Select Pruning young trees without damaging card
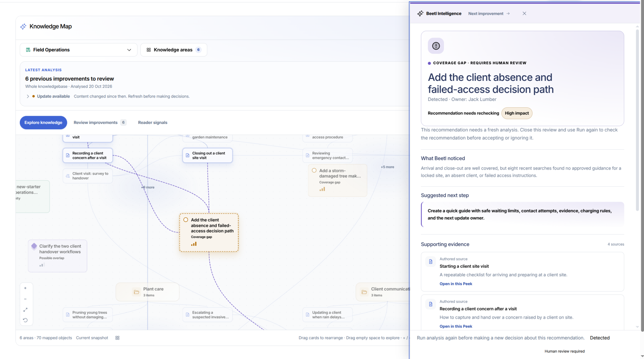644x359 pixels. [88, 315]
